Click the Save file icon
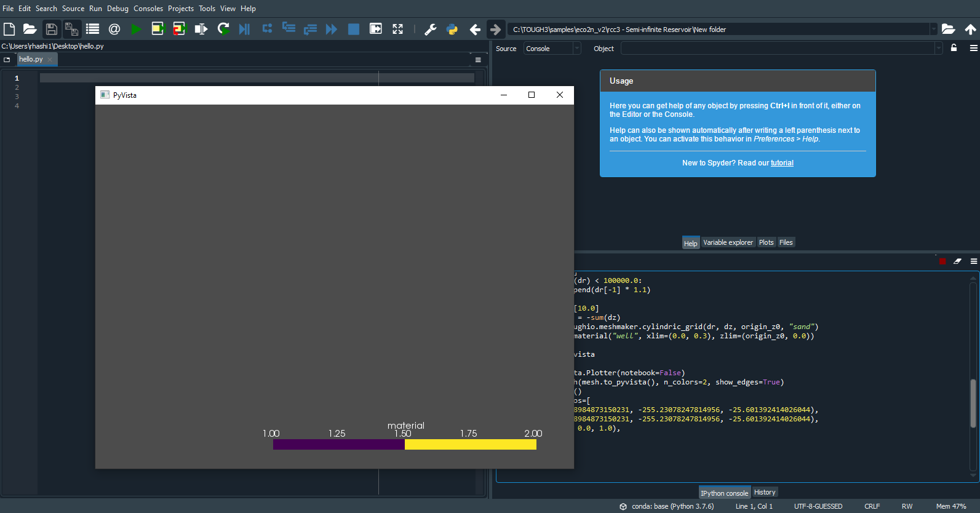The image size is (980, 513). (x=52, y=29)
